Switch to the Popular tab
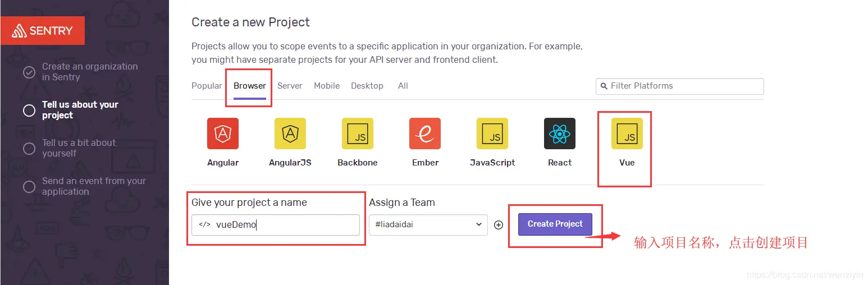 207,86
